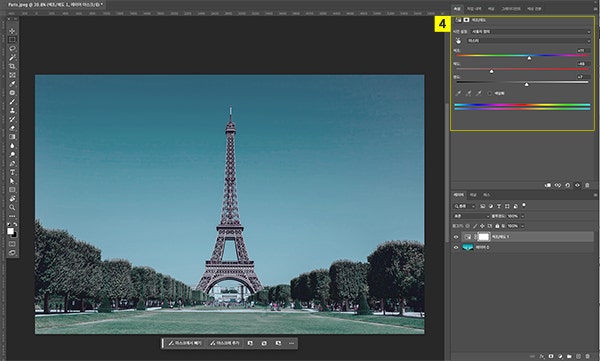Select the Clone Stamp tool
The image size is (600, 361).
pyautogui.click(x=12, y=110)
